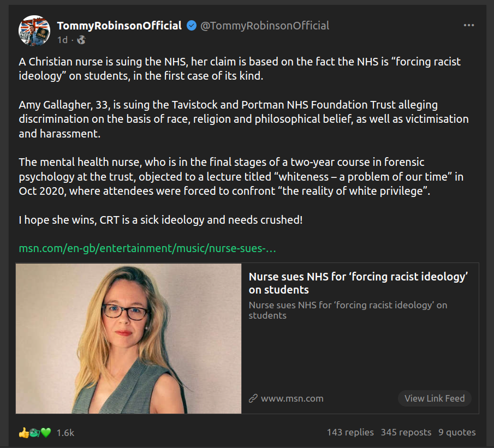The width and height of the screenshot is (494, 448).
Task: View the 9 quotes
Action: click(457, 432)
